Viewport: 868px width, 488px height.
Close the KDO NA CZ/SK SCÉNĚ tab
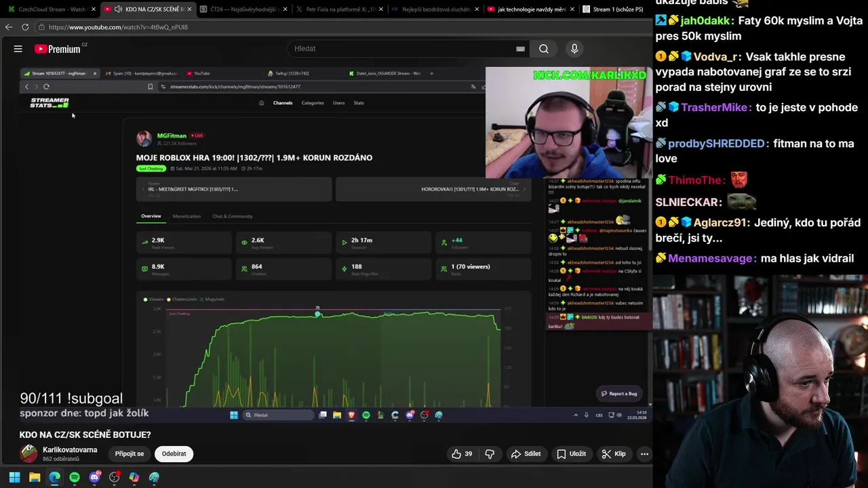click(189, 9)
